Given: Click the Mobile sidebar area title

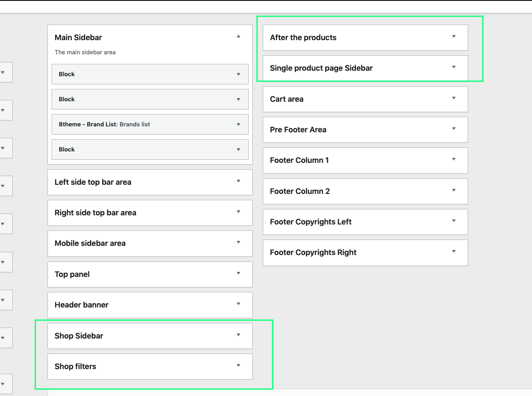Looking at the screenshot, I should (x=90, y=243).
